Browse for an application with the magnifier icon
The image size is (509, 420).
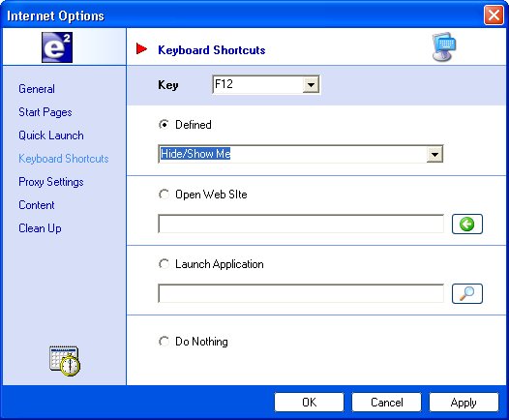pos(467,294)
